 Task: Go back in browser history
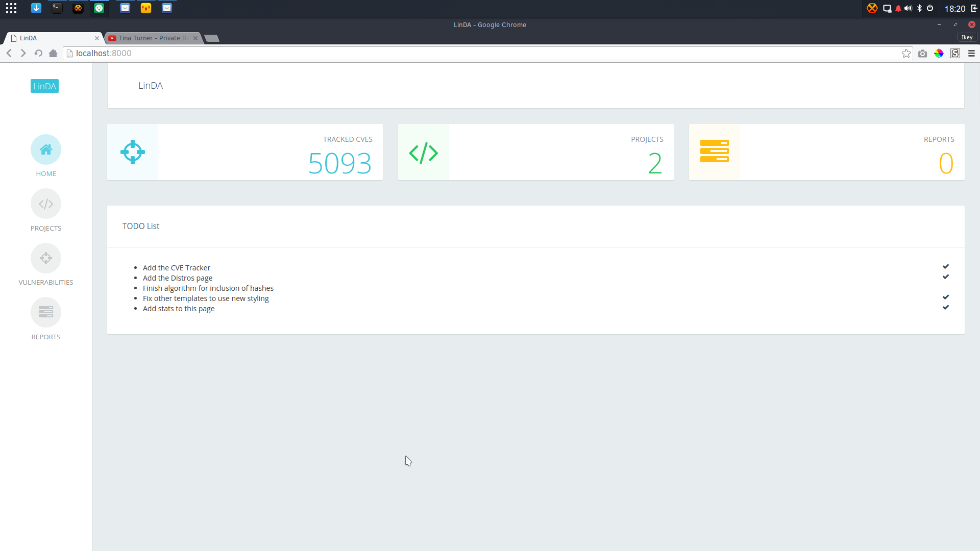(x=9, y=53)
